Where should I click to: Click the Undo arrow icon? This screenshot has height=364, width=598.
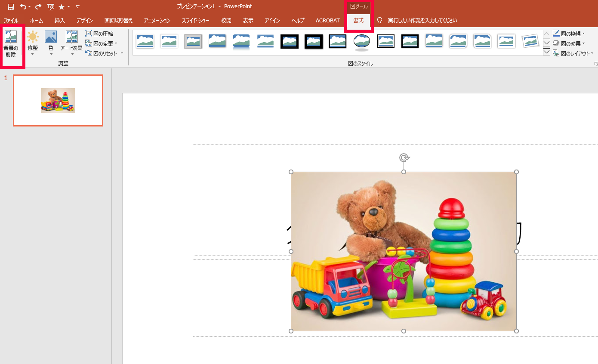click(x=23, y=7)
